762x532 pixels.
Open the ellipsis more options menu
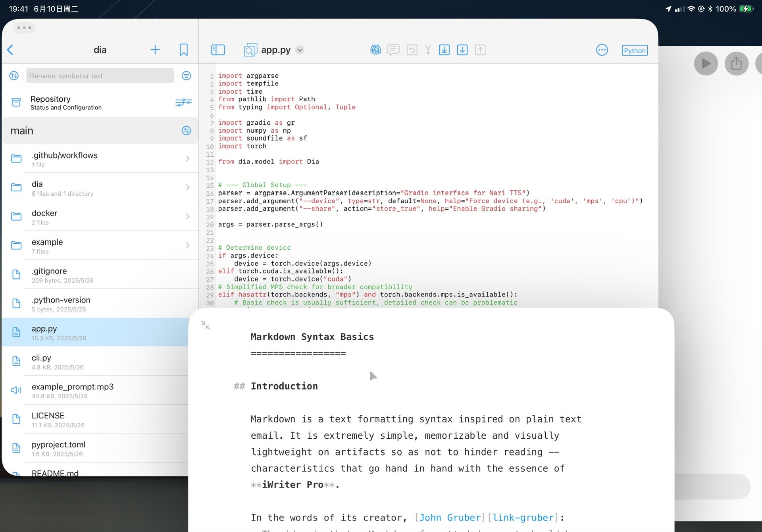[x=602, y=50]
